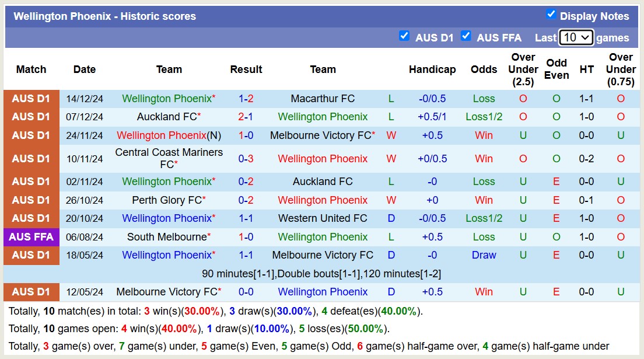Toggle the Display Notes checkbox
The width and height of the screenshot is (644, 359).
551,13
